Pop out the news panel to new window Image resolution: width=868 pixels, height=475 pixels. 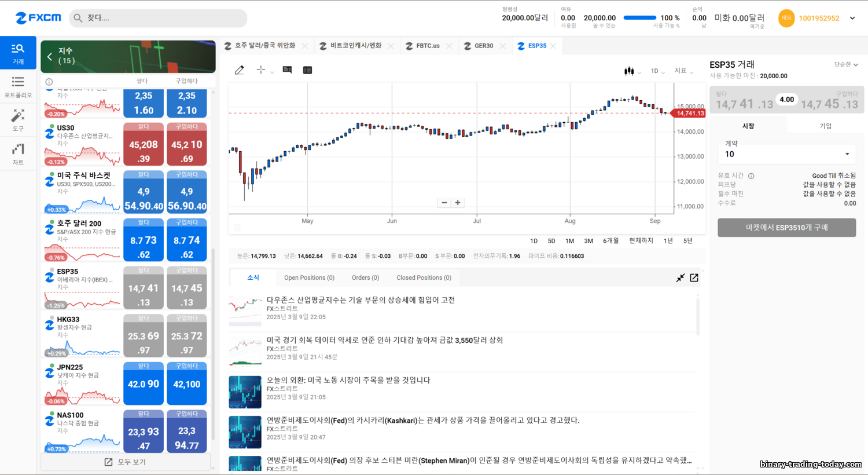[694, 278]
